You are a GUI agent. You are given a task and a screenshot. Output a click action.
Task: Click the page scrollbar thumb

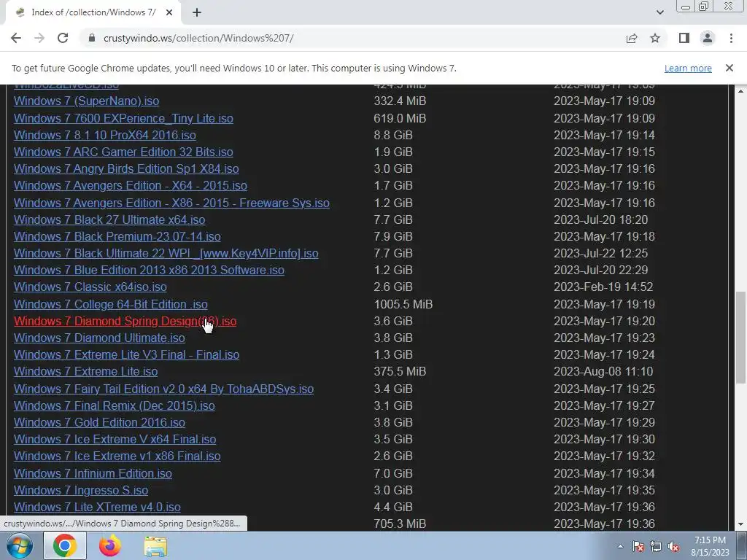point(740,337)
